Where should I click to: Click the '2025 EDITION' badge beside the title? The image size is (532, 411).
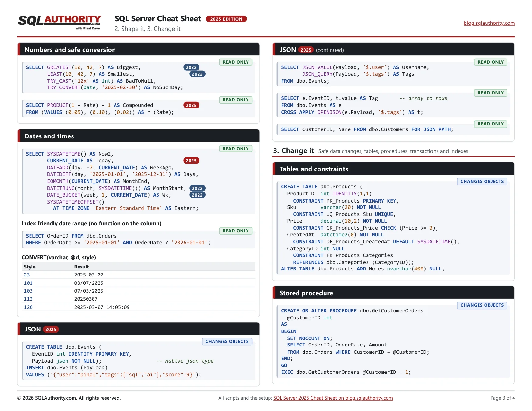pos(226,19)
